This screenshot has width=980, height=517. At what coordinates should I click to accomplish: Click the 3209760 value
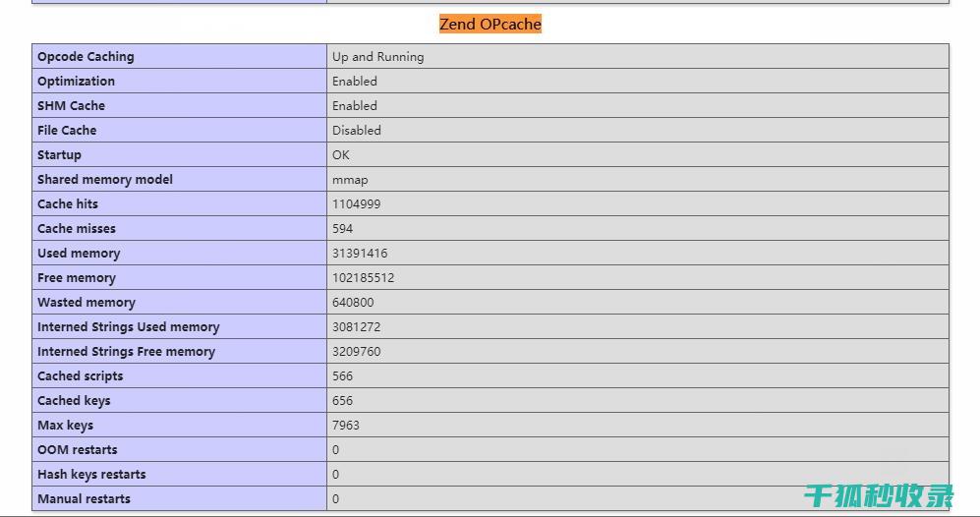356,351
